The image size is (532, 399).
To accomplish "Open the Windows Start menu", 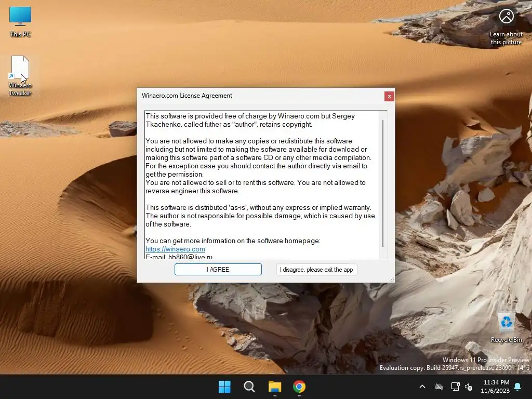I will click(x=224, y=387).
